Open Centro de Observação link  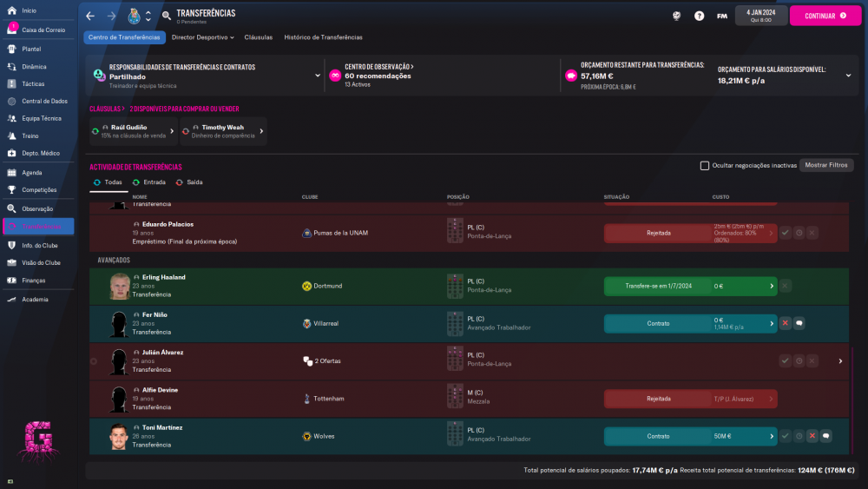(x=378, y=67)
